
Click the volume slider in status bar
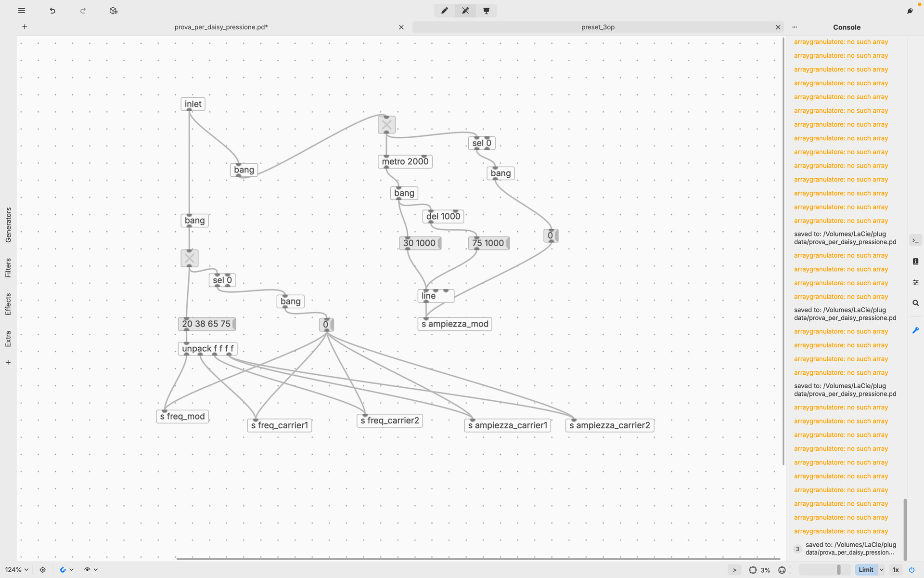824,570
